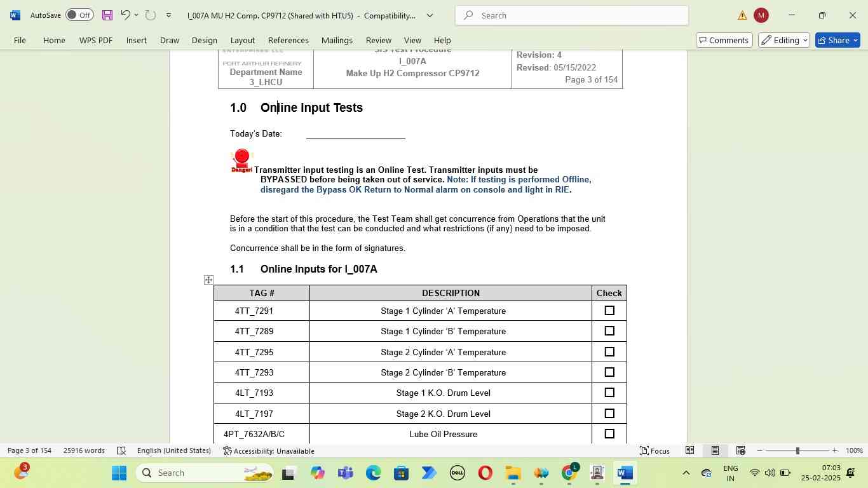
Task: Check the Lube Oil Pressure checkbox
Action: [x=609, y=434]
